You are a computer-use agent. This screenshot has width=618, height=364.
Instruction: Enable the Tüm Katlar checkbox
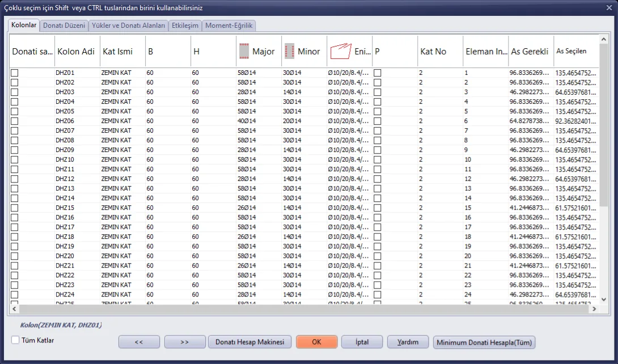15,340
